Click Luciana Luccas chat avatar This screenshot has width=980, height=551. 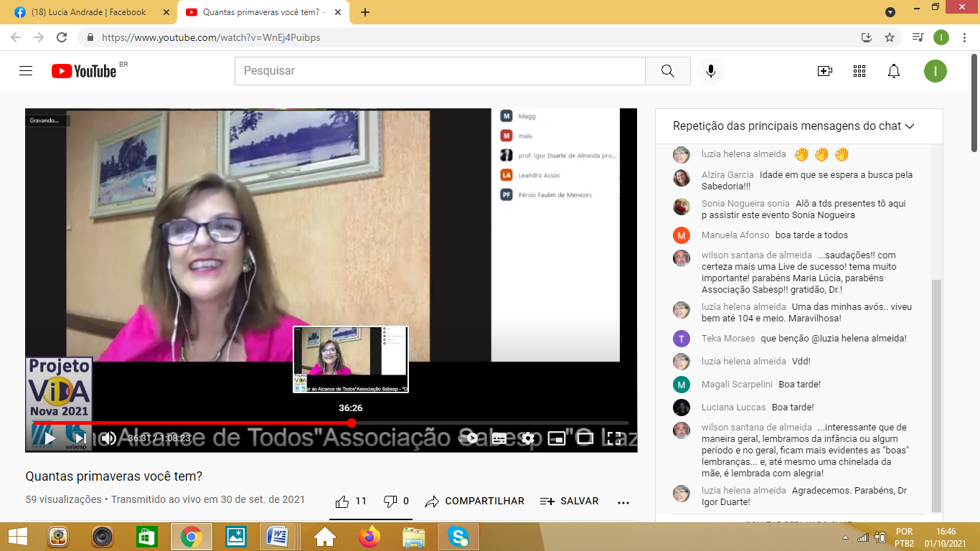click(682, 408)
